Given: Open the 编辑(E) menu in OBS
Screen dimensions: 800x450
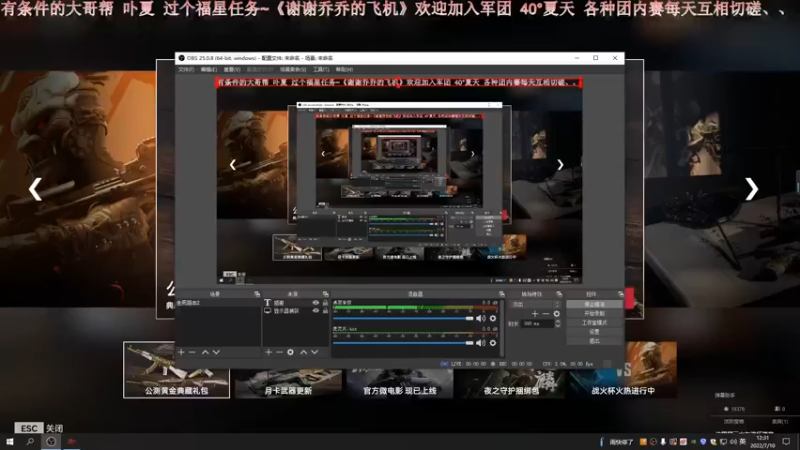Looking at the screenshot, I should pyautogui.click(x=209, y=69).
